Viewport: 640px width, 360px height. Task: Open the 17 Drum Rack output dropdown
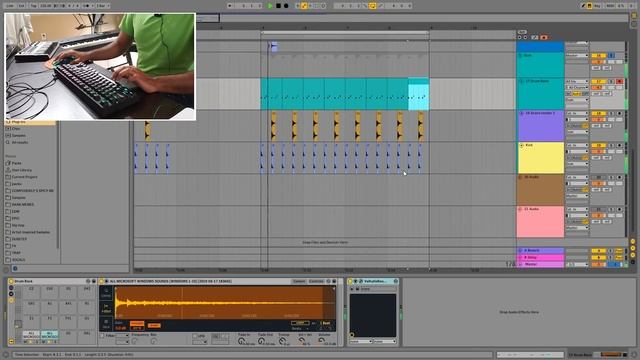577,100
